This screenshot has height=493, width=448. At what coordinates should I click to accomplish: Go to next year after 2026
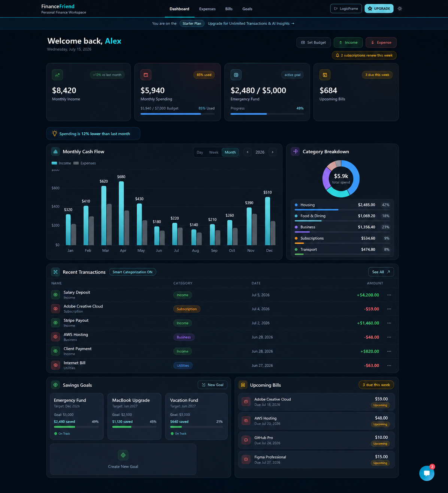[x=273, y=152]
